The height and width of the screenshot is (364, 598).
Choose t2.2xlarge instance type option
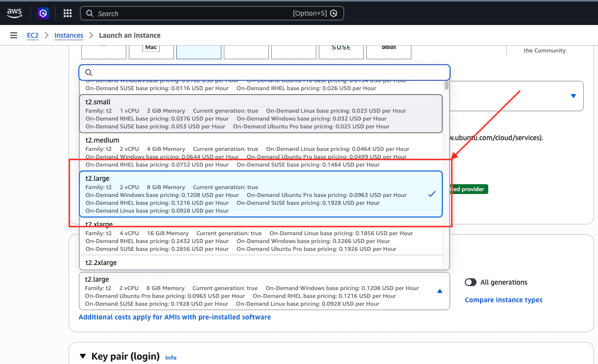(x=261, y=263)
